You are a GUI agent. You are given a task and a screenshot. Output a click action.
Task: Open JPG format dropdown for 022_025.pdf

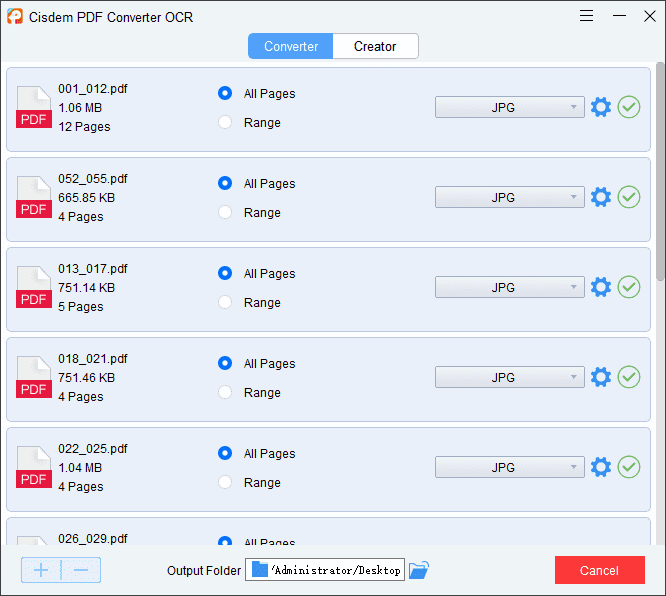(x=510, y=467)
